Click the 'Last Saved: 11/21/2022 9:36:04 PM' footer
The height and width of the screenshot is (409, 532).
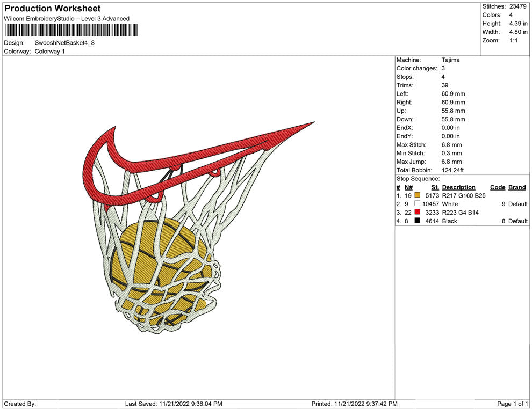point(174,404)
